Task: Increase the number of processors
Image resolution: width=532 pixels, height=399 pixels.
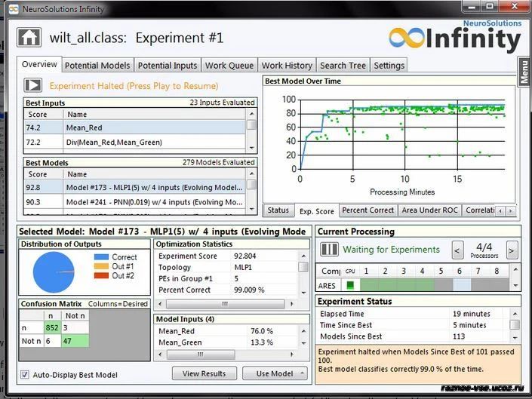Action: coord(512,250)
